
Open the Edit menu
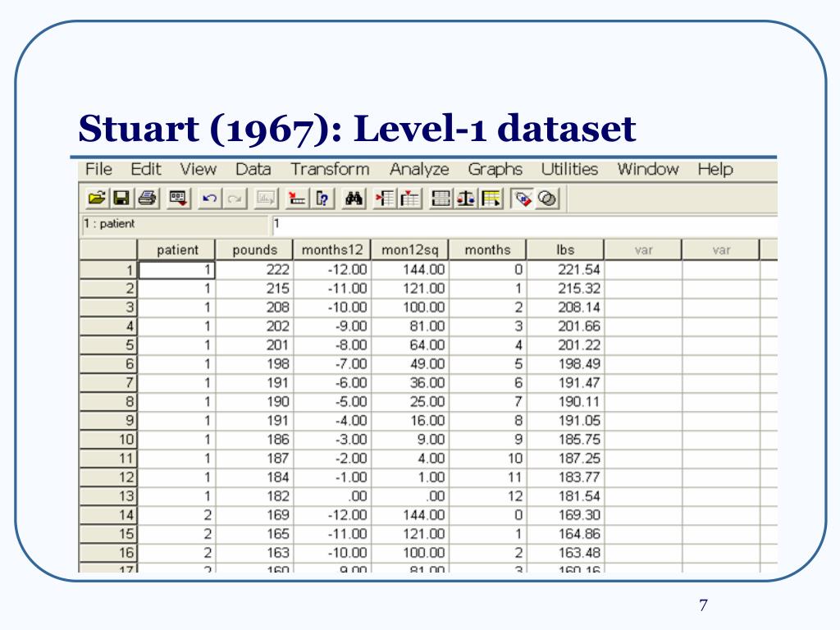coord(146,169)
